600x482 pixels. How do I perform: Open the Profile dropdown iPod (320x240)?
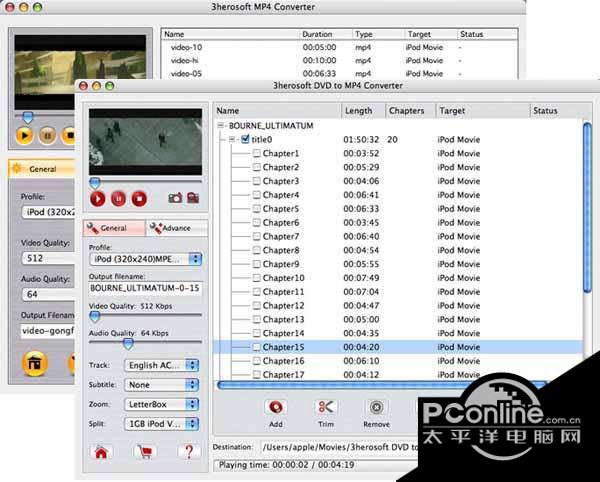tap(145, 259)
